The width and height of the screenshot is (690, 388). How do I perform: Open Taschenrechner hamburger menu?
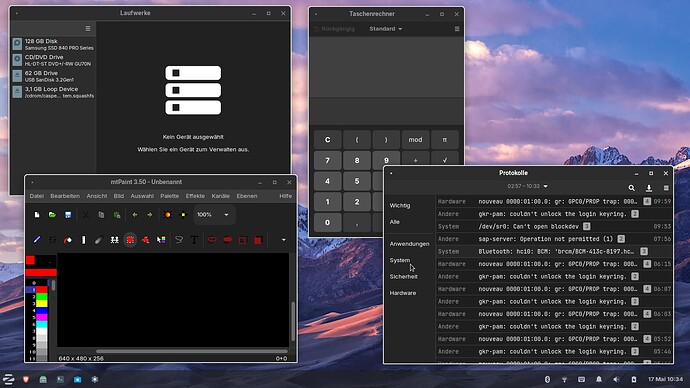[457, 29]
